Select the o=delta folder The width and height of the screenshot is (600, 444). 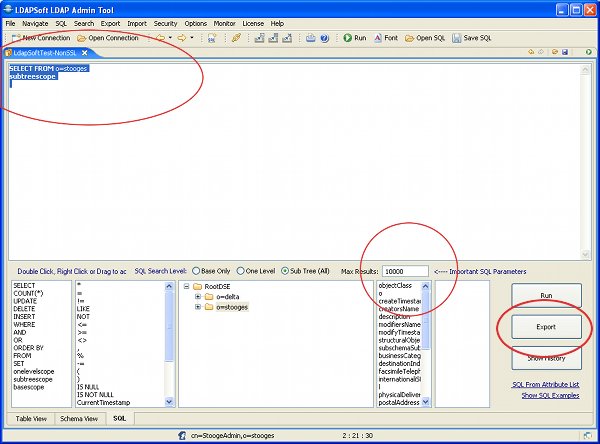click(x=222, y=297)
